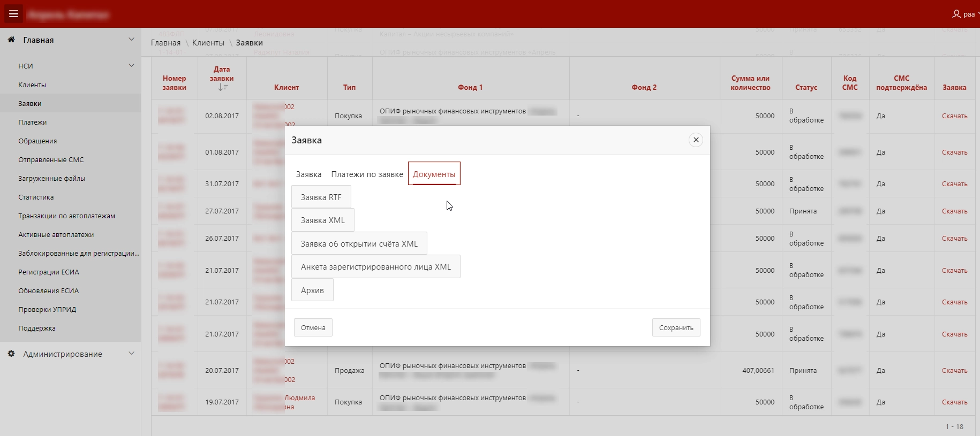
Task: Sort by the Номер заявки column header
Action: pyautogui.click(x=175, y=82)
